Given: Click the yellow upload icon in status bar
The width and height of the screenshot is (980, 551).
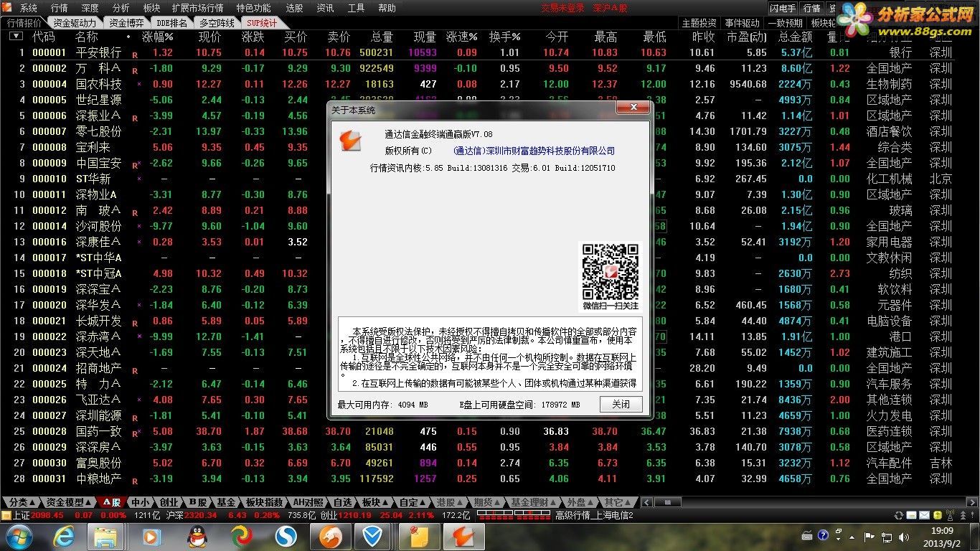Looking at the screenshot, I should 936,515.
